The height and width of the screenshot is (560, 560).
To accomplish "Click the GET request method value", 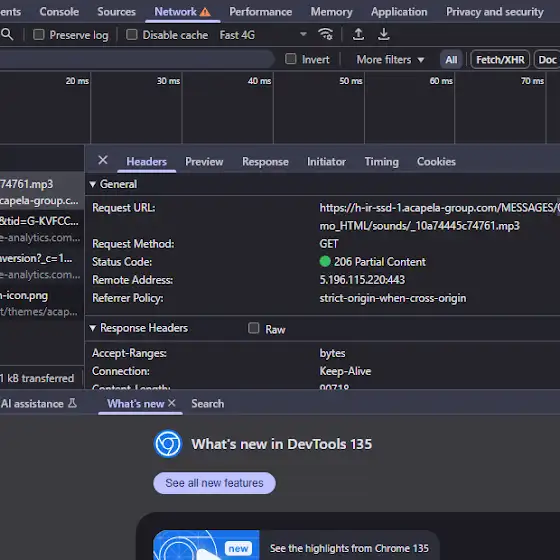I will (329, 244).
